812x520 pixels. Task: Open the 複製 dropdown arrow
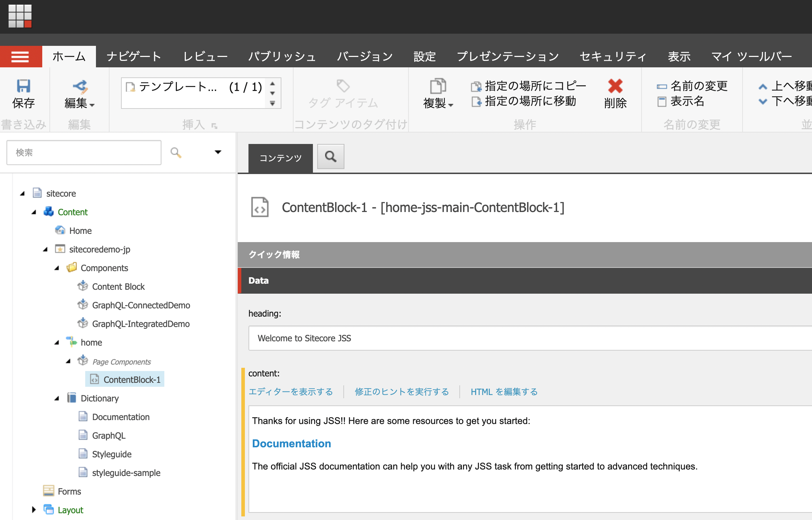pos(451,105)
